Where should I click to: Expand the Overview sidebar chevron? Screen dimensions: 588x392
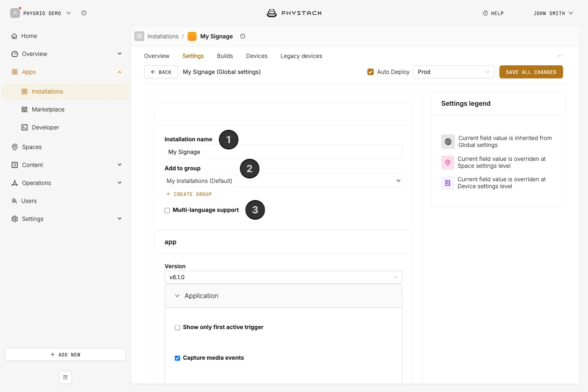click(x=120, y=53)
